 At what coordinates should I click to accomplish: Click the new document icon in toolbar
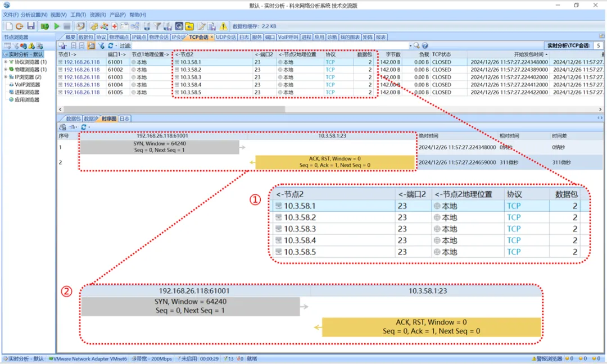point(9,26)
